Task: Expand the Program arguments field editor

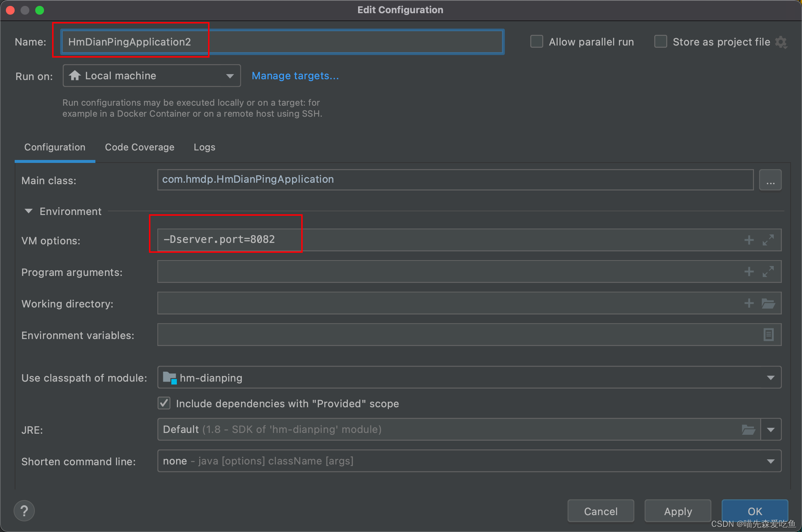Action: [768, 272]
